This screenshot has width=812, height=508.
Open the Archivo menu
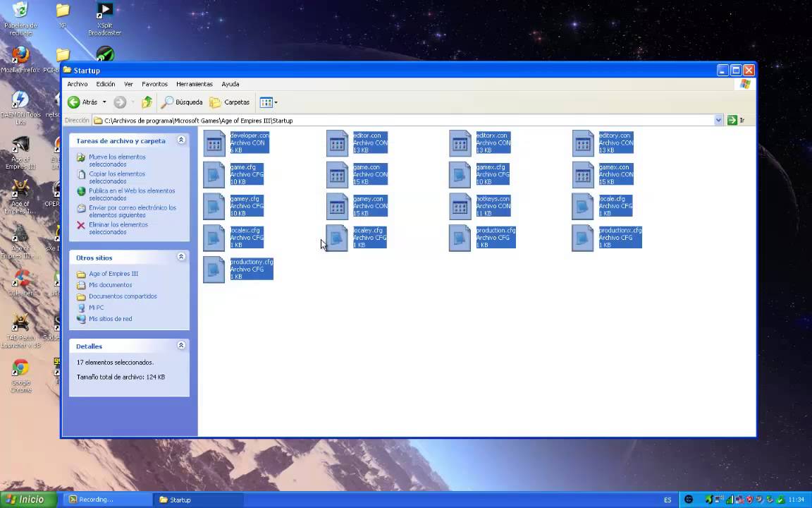tap(77, 84)
